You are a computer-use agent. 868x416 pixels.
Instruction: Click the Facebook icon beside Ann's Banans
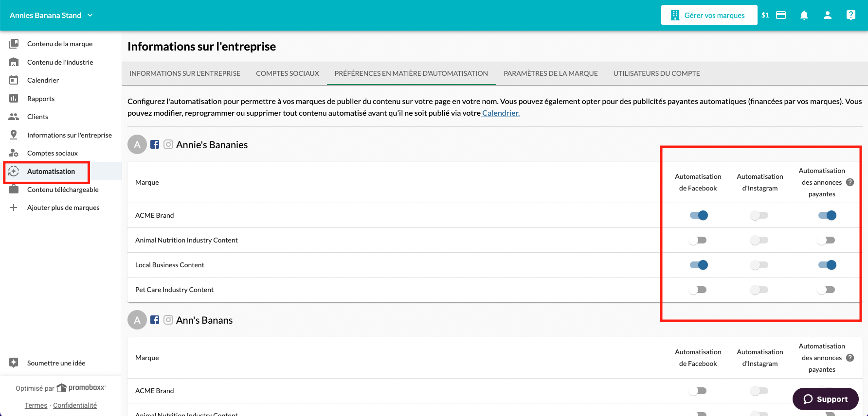pos(155,320)
